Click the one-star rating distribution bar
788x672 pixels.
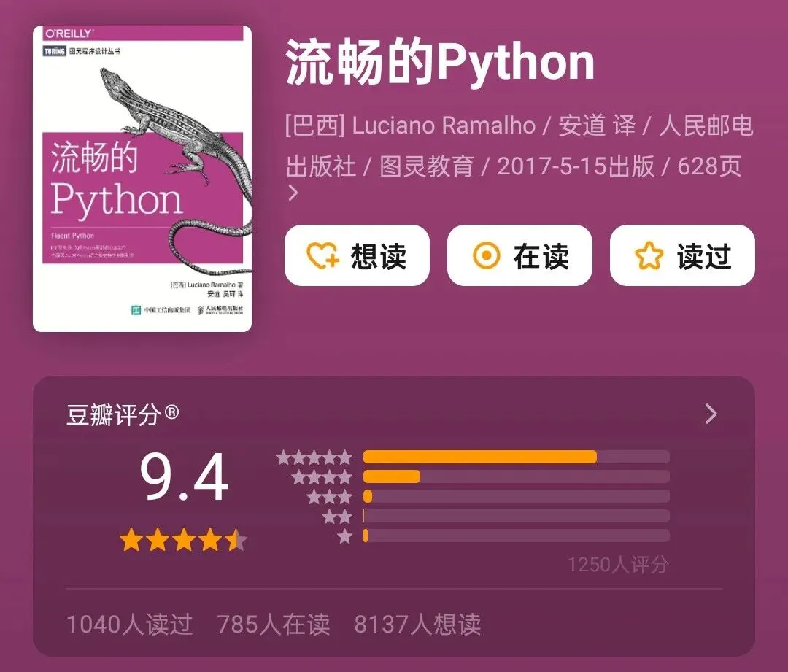516,536
